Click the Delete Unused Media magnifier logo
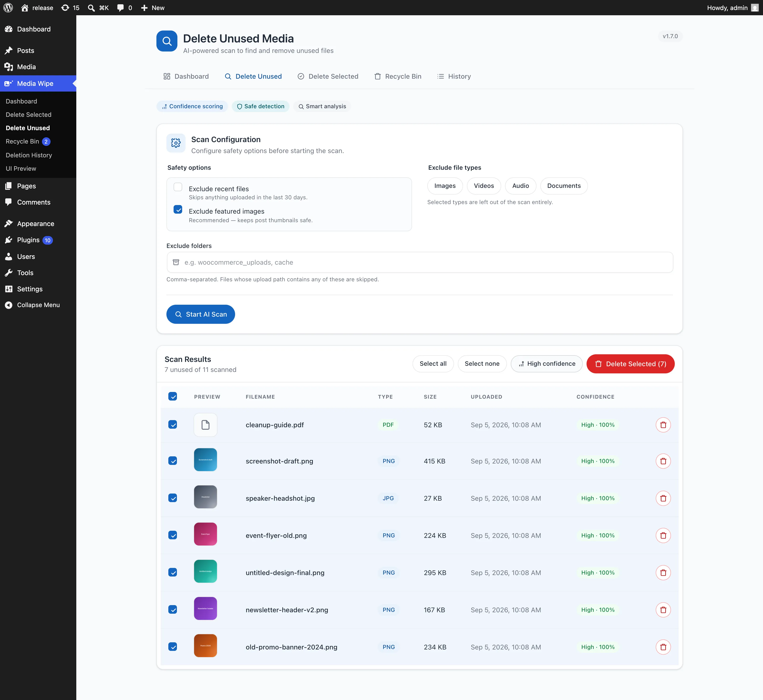763x700 pixels. pos(167,41)
